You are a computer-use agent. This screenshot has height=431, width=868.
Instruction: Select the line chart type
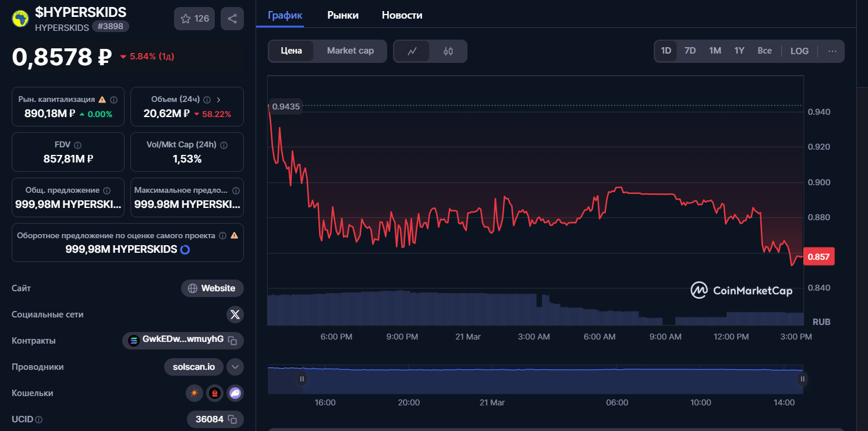tap(412, 51)
